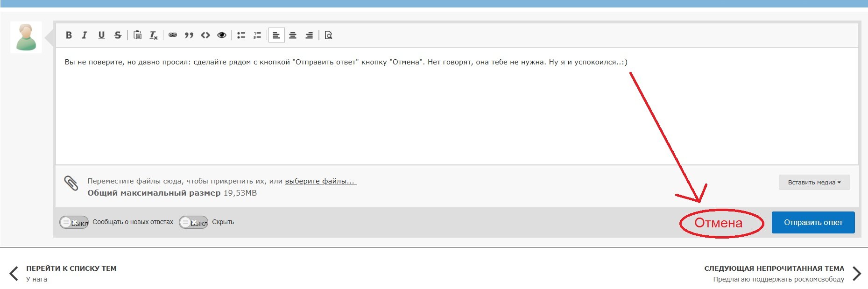Go to topic list via Перейти к списку тем
This screenshot has height=289, width=868.
click(71, 268)
